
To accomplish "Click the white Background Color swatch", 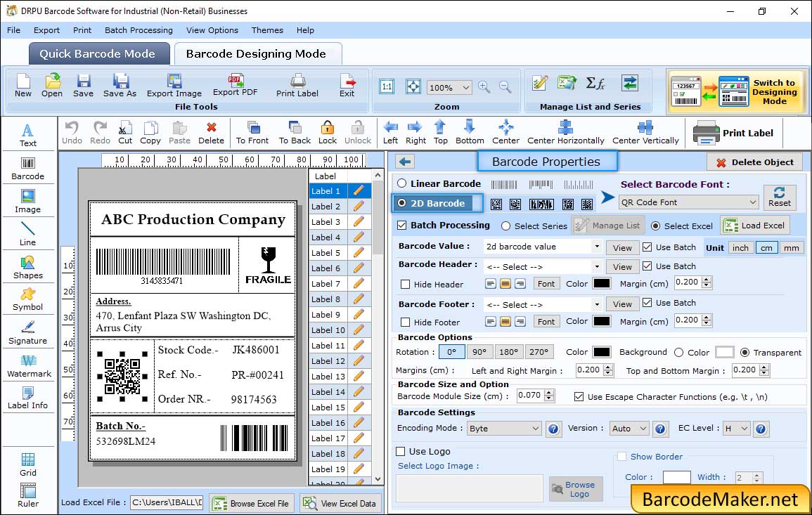I will [725, 352].
